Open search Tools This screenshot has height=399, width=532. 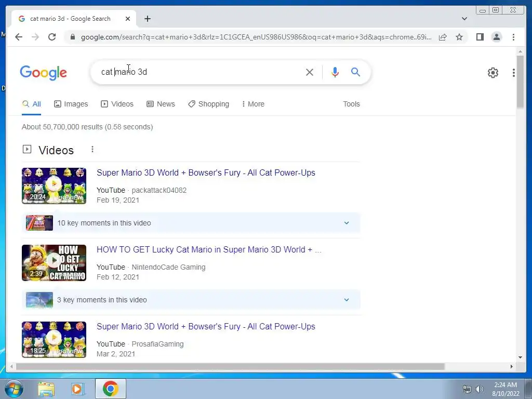[351, 104]
